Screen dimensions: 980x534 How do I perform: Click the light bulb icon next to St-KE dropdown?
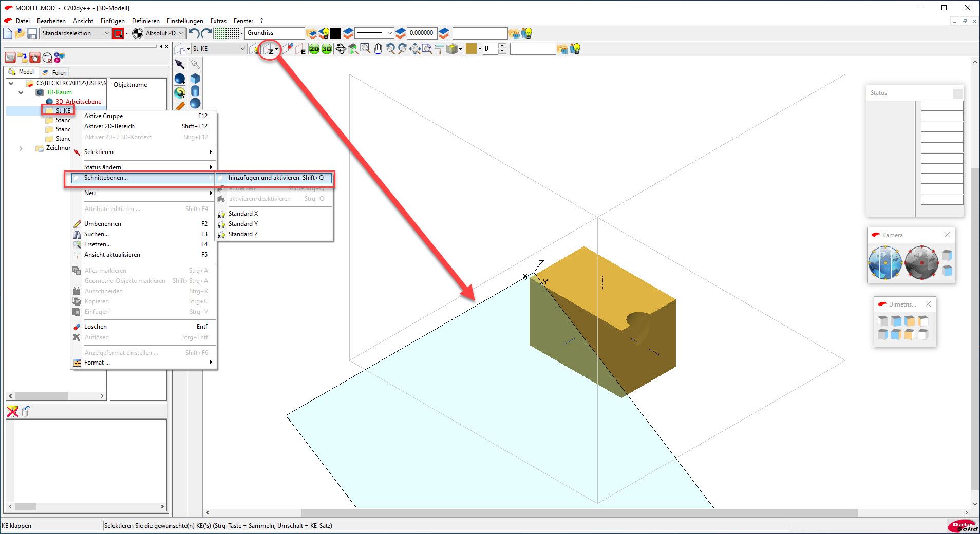[x=255, y=49]
